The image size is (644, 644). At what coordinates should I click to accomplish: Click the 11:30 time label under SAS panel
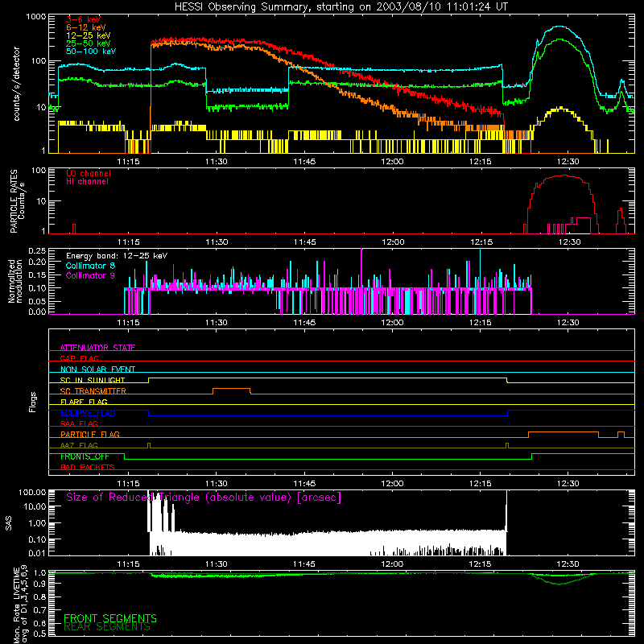(216, 564)
